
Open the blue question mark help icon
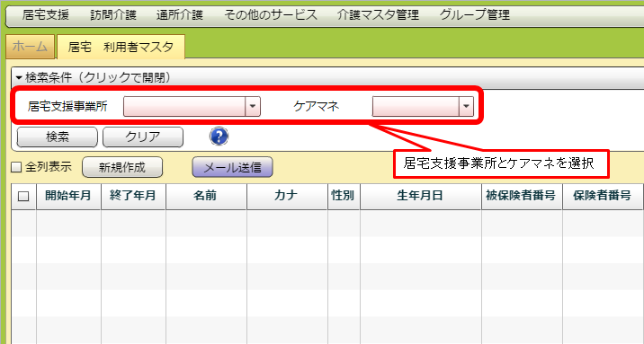219,137
